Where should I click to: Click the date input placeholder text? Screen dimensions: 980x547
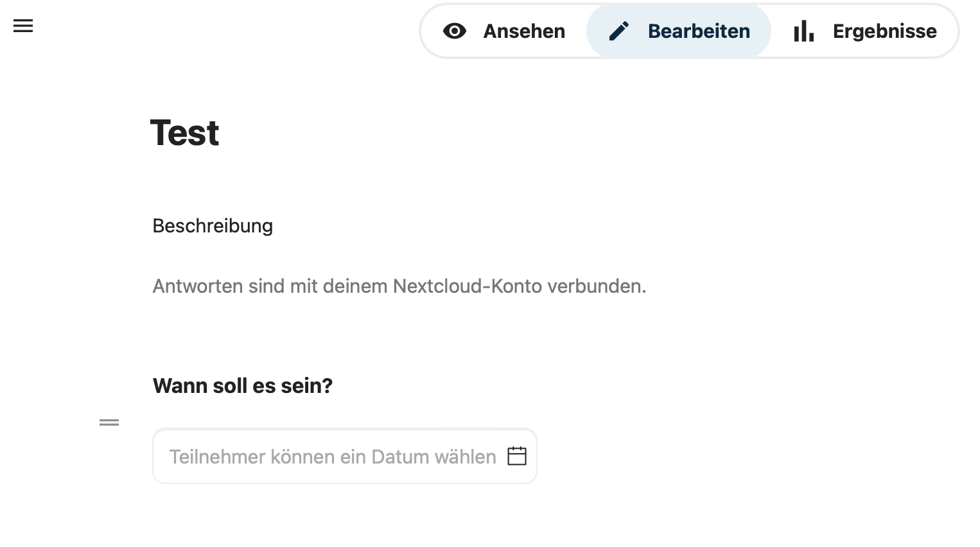[332, 456]
